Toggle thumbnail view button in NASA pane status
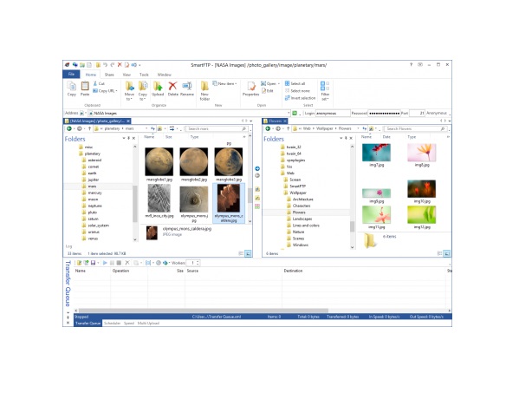This screenshot has height=399, width=532. coord(248,253)
